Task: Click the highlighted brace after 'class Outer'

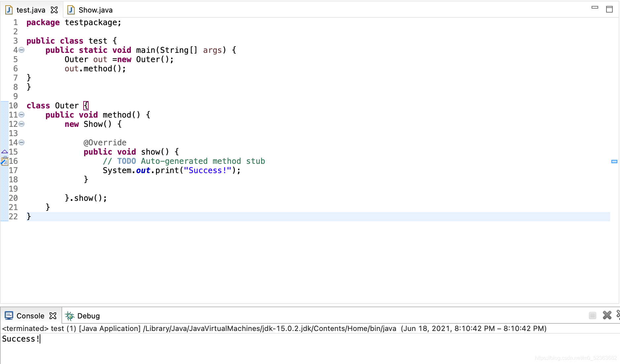Action: (x=86, y=106)
